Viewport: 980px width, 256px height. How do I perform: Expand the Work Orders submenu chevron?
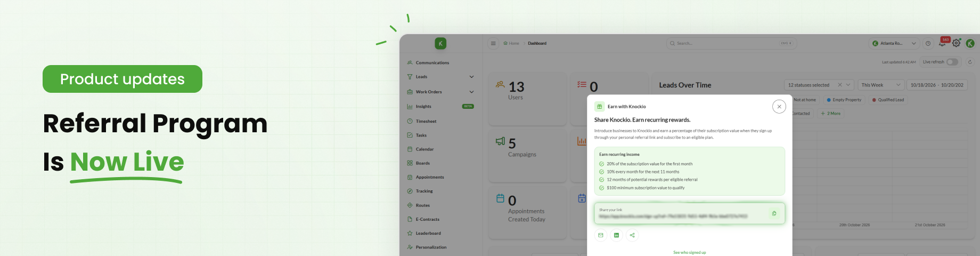[471, 92]
